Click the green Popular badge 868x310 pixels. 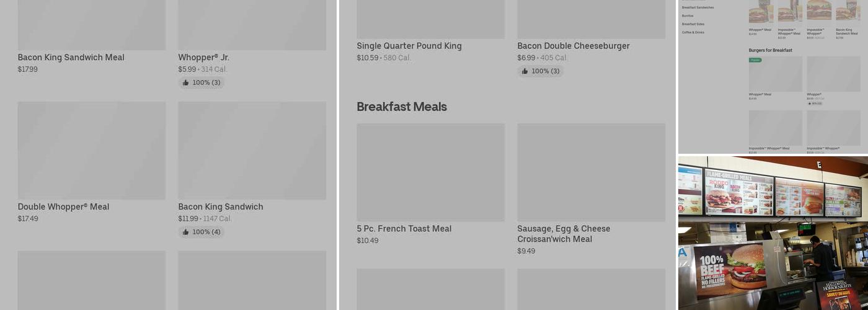click(x=755, y=60)
